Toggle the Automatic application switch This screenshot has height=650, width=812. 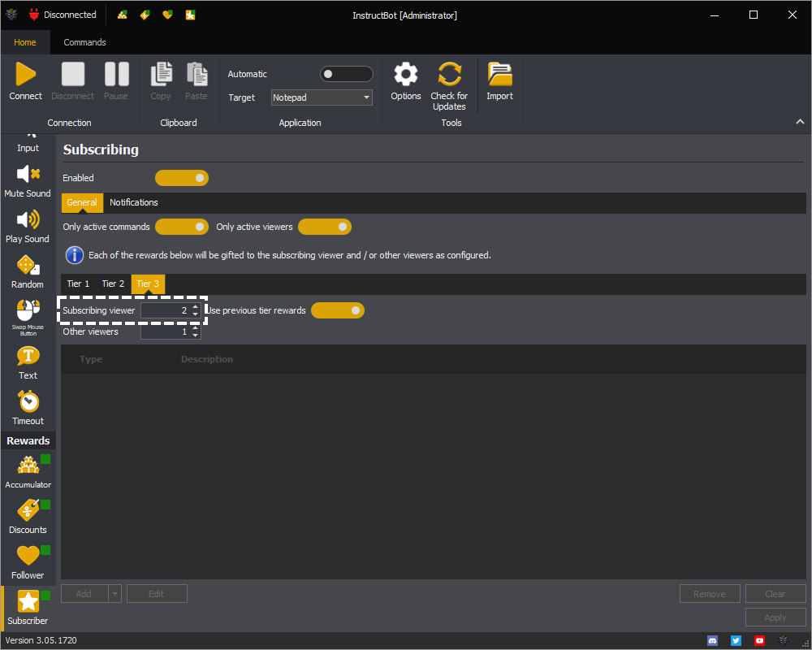[346, 74]
